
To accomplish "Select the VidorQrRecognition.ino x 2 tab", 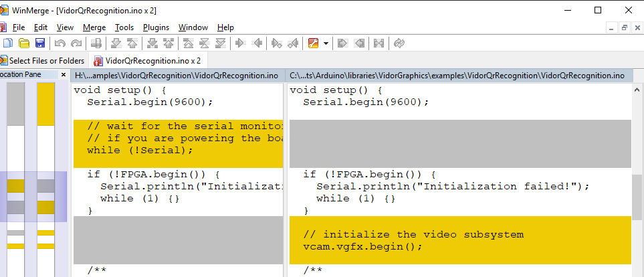I will [x=148, y=61].
